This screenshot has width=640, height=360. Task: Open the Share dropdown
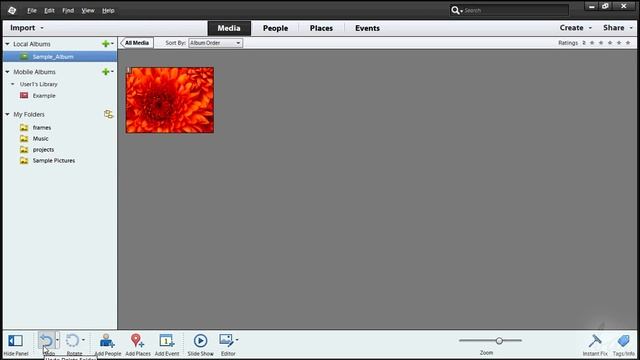pyautogui.click(x=618, y=28)
